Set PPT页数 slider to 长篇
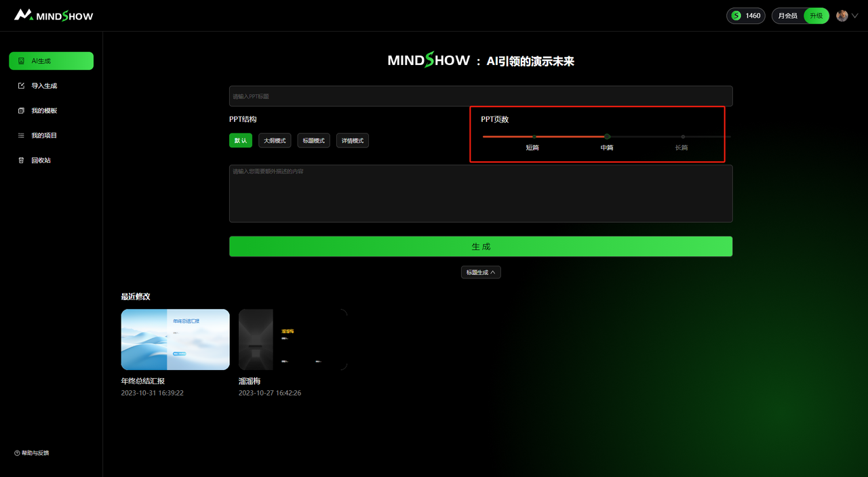This screenshot has width=868, height=477. [x=683, y=136]
